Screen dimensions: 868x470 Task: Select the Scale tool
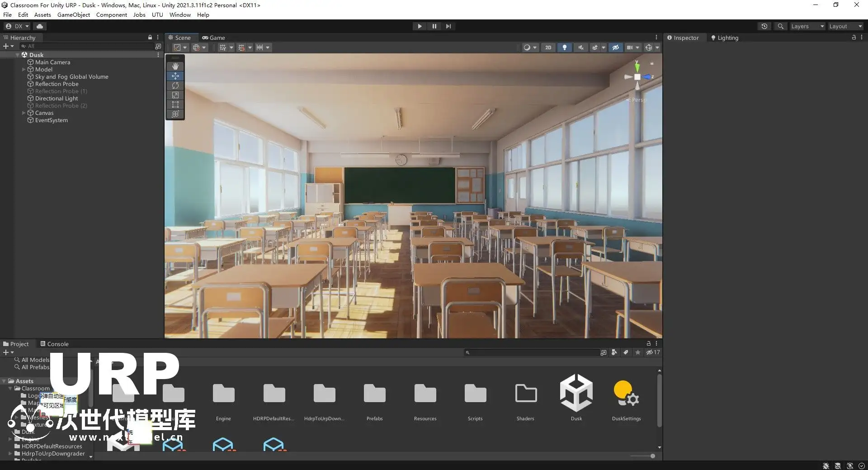coord(175,95)
